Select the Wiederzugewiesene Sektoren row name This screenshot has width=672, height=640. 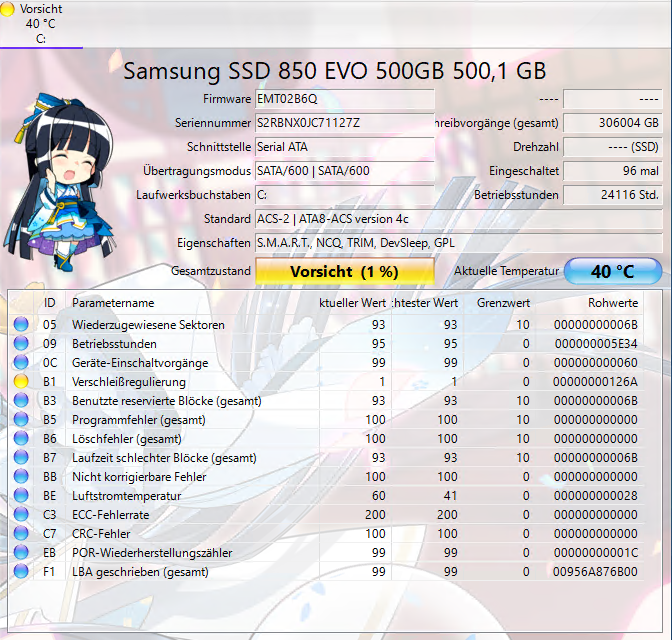[148, 325]
